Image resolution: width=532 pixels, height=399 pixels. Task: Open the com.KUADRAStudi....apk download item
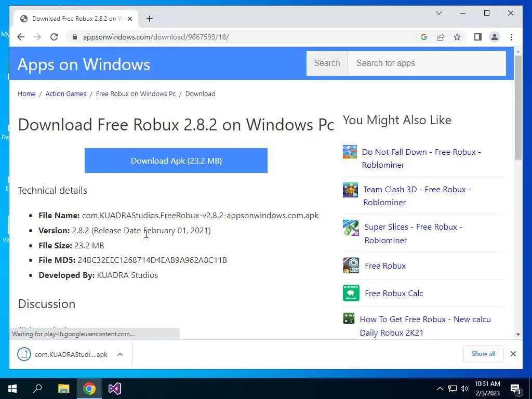[71, 354]
